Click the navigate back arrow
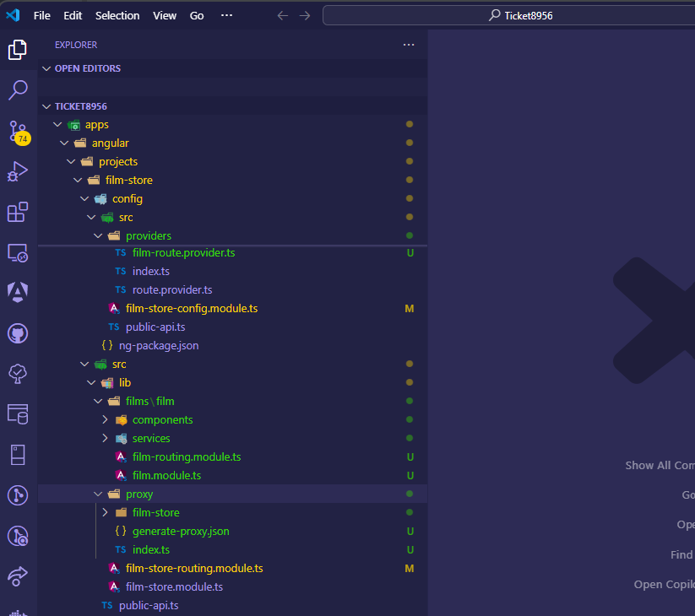Image resolution: width=695 pixels, height=616 pixels. click(283, 15)
